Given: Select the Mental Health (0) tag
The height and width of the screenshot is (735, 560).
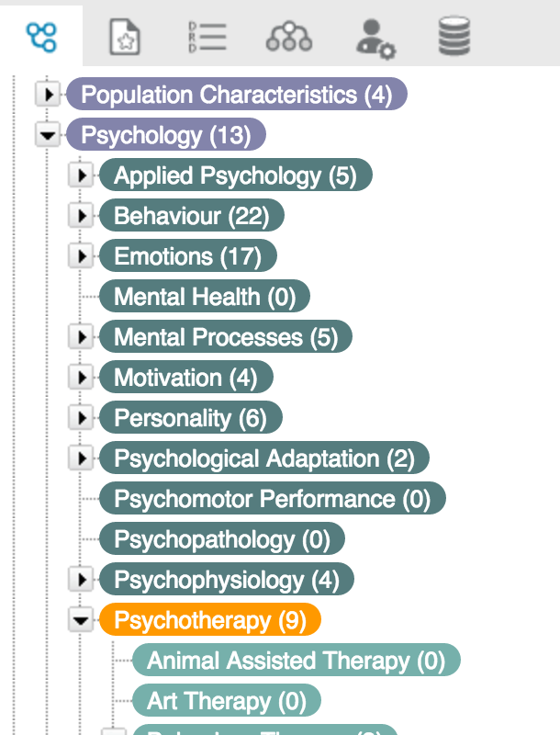Looking at the screenshot, I should pos(205,296).
